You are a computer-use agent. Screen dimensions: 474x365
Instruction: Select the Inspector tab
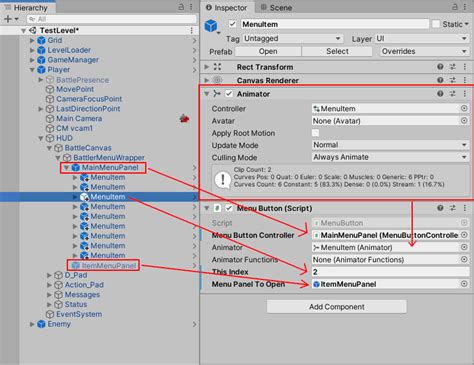coord(226,7)
